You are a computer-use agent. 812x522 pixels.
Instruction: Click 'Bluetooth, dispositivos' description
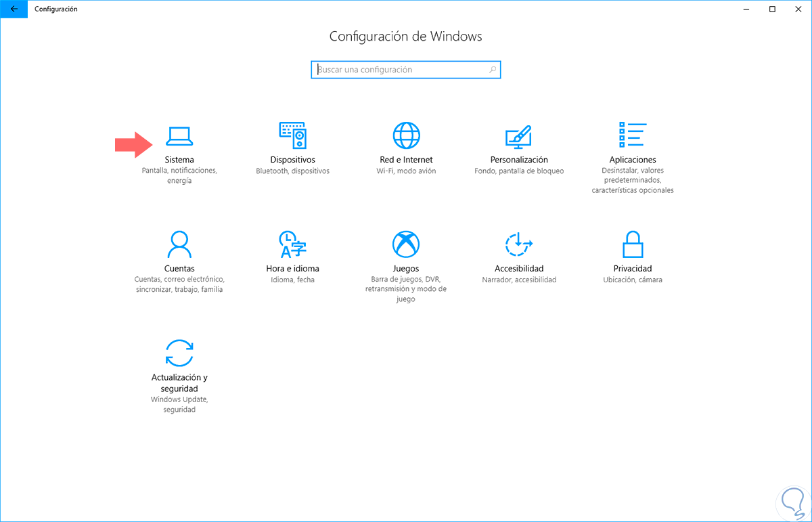292,171
